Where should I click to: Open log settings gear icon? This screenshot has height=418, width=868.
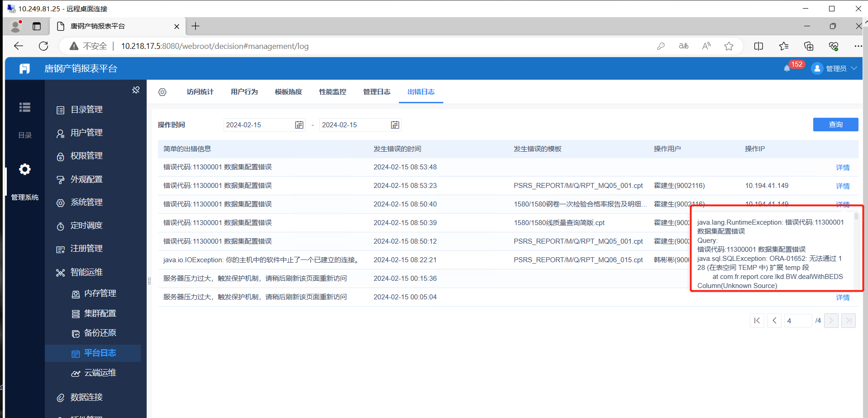[163, 92]
